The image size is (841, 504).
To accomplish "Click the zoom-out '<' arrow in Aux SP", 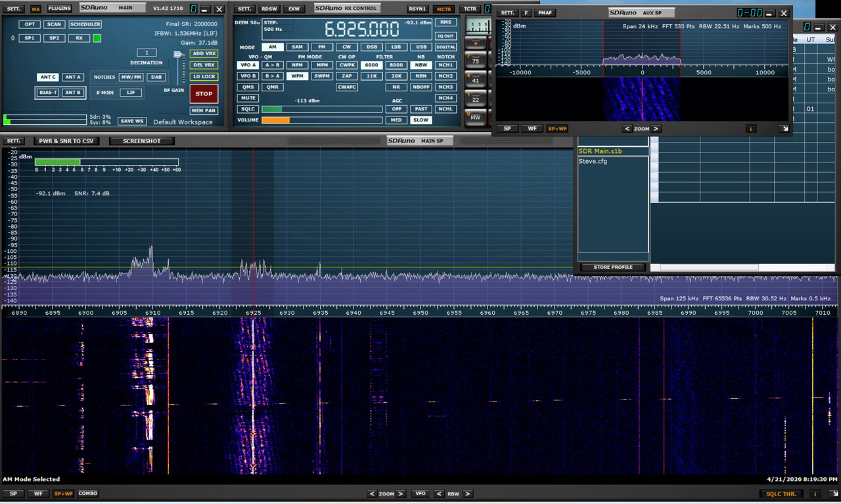I will coord(627,129).
